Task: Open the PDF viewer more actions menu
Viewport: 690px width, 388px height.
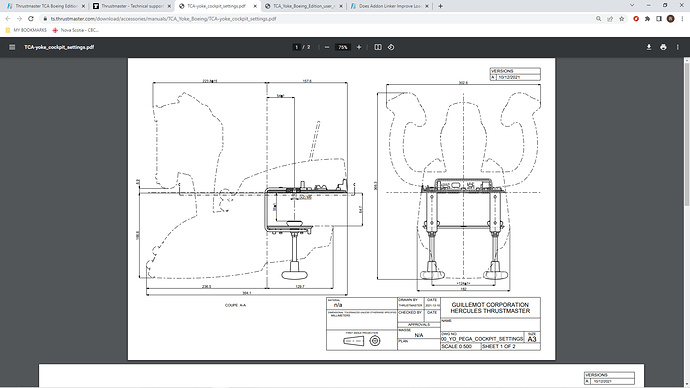Action: pos(678,47)
